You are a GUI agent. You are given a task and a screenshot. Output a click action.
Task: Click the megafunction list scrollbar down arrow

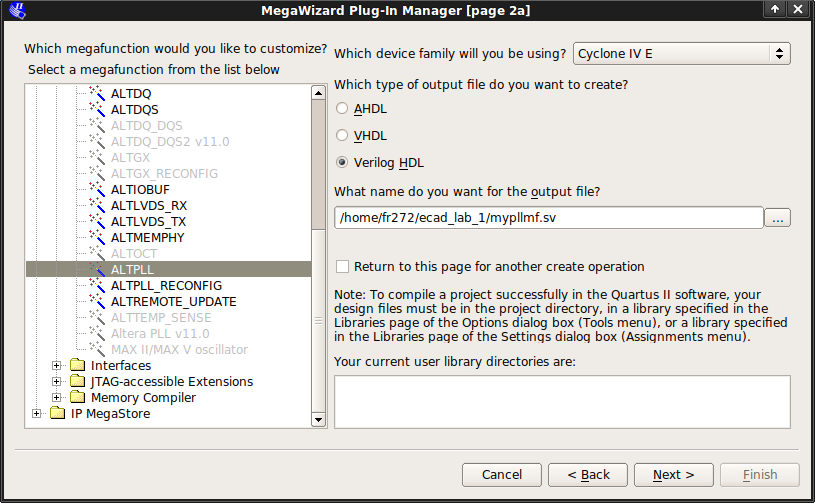pos(318,420)
